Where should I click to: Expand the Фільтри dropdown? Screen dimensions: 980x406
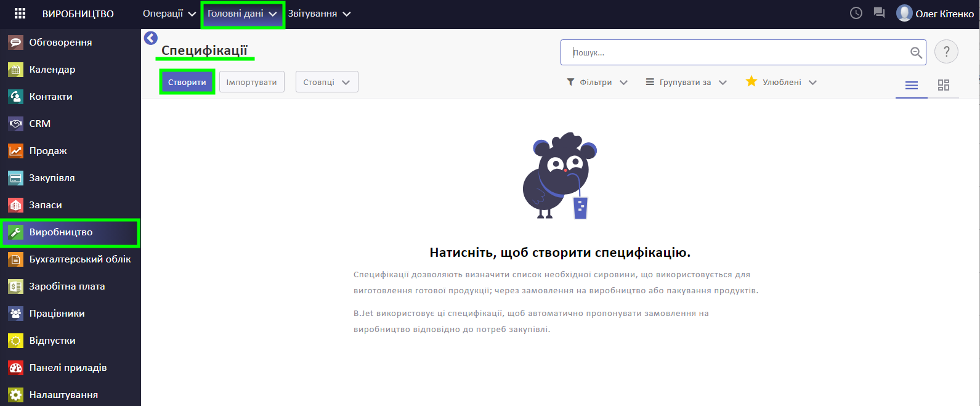point(597,83)
